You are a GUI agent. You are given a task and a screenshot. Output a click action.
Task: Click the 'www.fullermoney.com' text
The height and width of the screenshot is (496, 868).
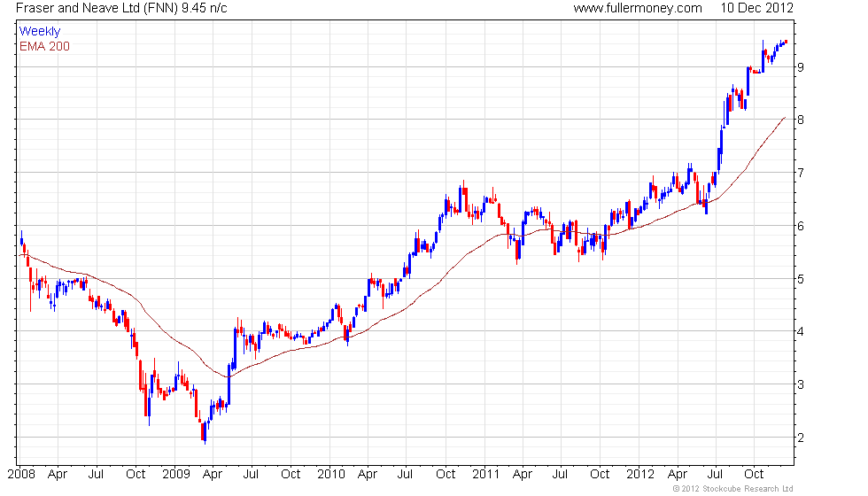click(x=638, y=8)
